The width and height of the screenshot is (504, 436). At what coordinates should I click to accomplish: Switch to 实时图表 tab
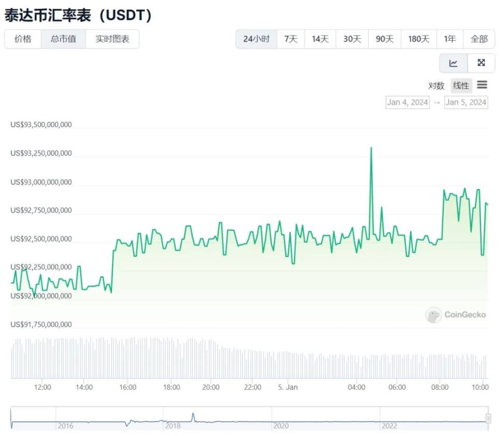coord(112,39)
